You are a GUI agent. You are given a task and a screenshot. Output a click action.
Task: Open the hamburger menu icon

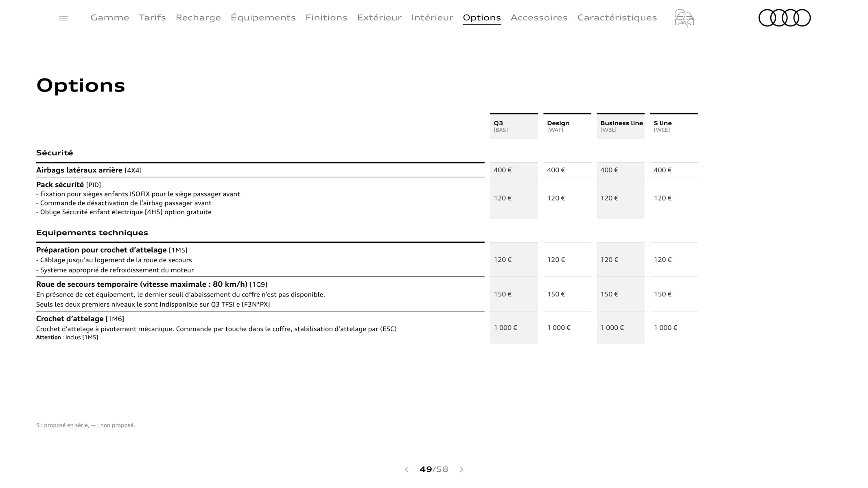point(63,18)
